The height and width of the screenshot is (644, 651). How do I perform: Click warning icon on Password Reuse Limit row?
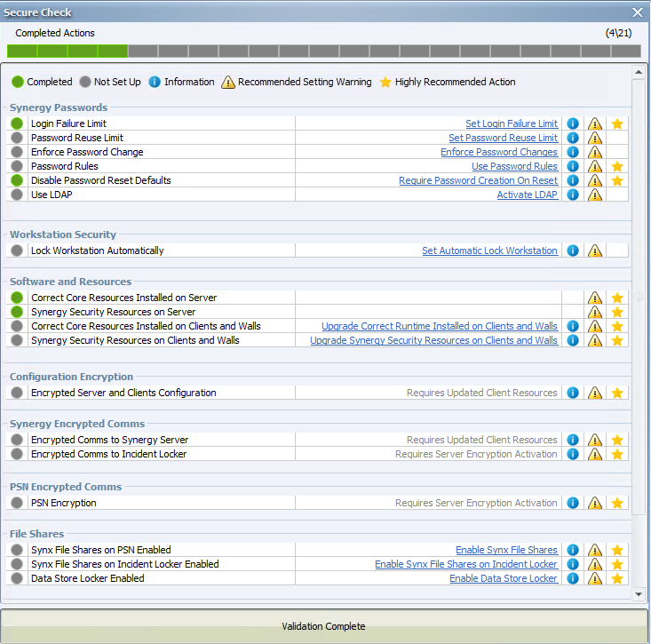coord(595,138)
